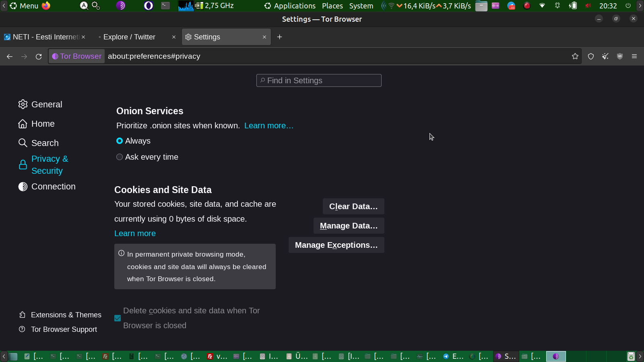644x362 pixels.
Task: Bookmark this page with the star icon
Action: [575, 56]
